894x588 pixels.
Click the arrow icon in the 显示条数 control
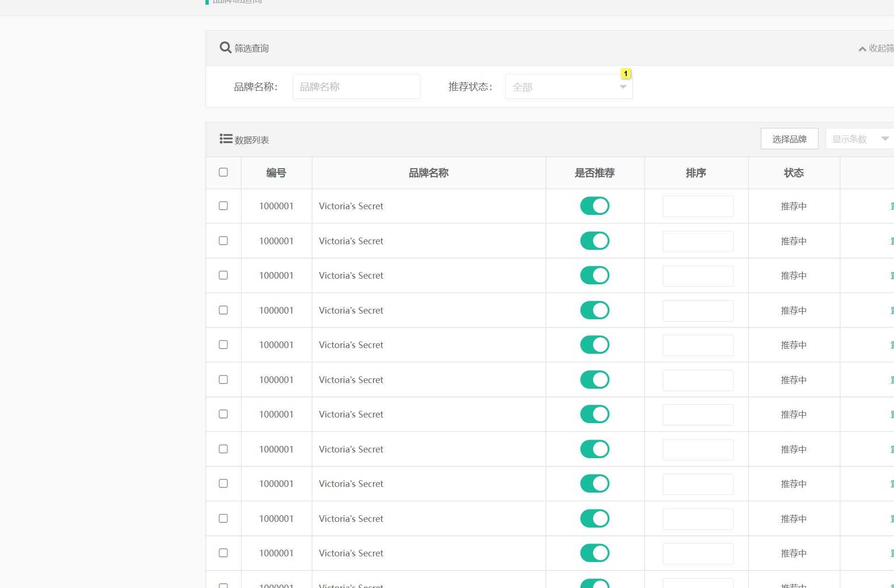pos(884,138)
